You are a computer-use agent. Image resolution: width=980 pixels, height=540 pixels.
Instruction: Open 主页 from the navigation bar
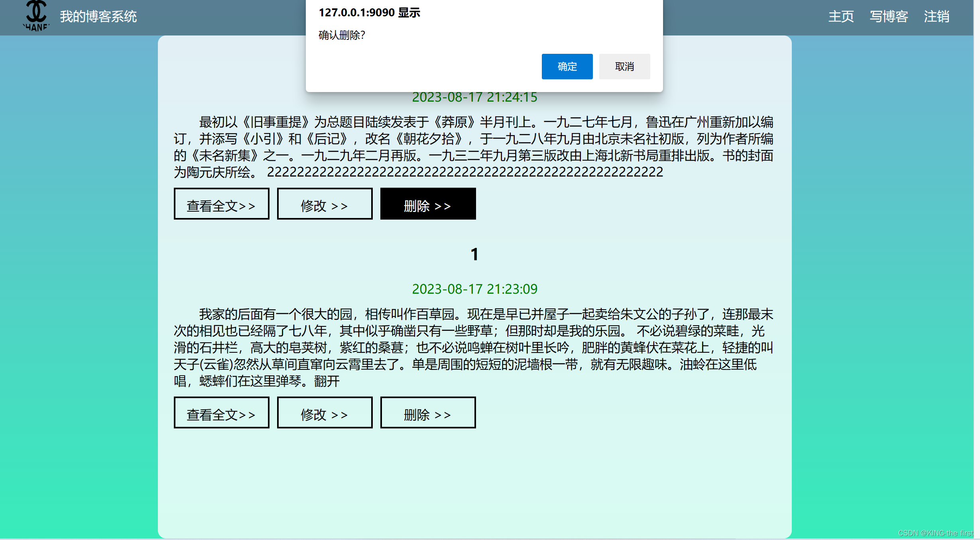(x=840, y=17)
